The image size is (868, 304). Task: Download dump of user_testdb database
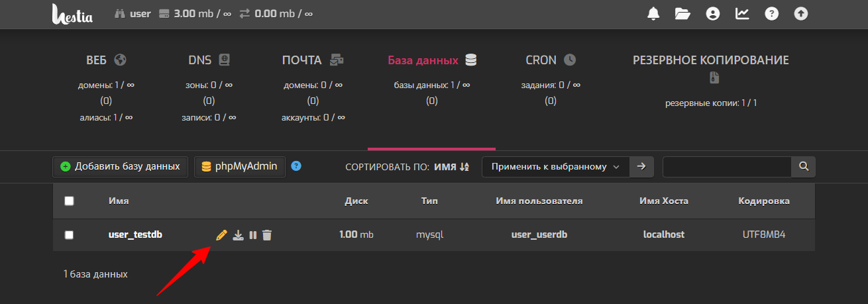click(239, 234)
